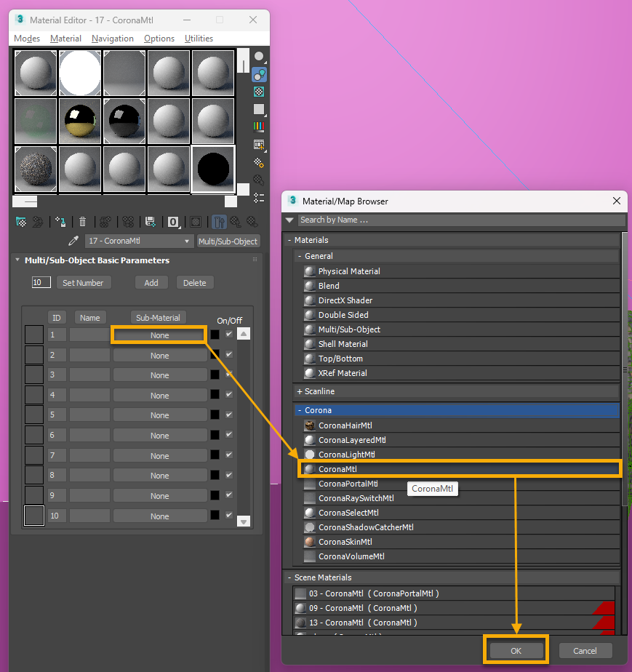
Task: Collapse the General materials group
Action: (300, 256)
